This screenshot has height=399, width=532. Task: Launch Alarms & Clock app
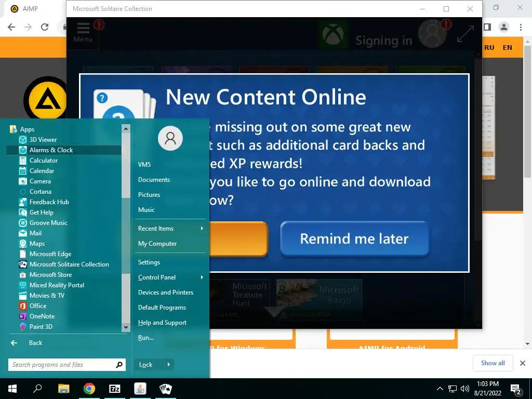[63, 150]
